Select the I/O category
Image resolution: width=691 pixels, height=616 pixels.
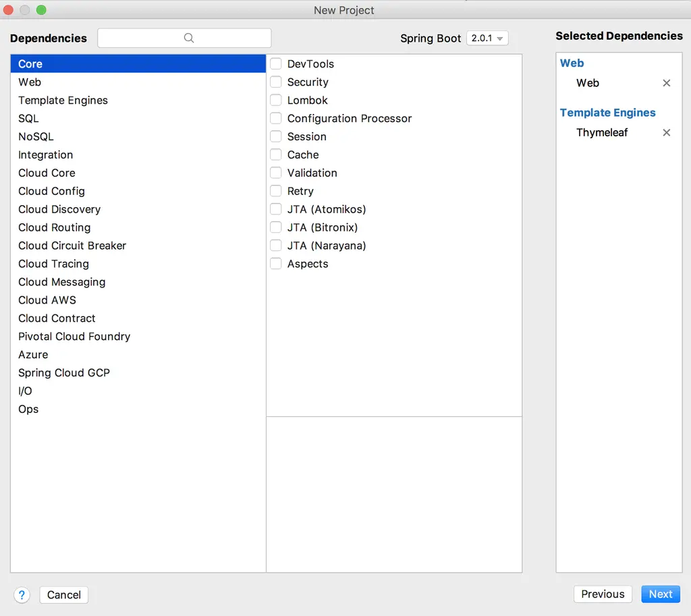pyautogui.click(x=138, y=391)
